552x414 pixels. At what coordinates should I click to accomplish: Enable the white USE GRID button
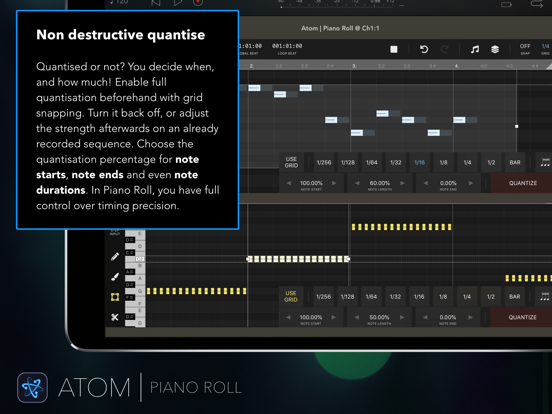tap(291, 162)
